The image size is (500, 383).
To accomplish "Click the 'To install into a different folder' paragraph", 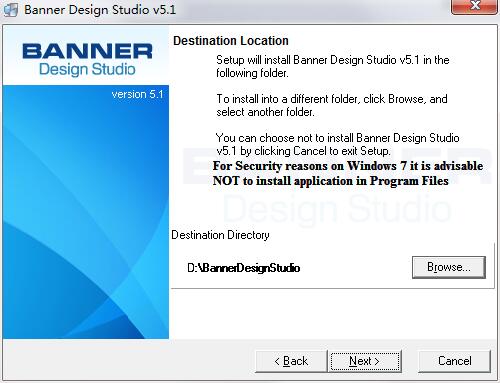I will 332,105.
